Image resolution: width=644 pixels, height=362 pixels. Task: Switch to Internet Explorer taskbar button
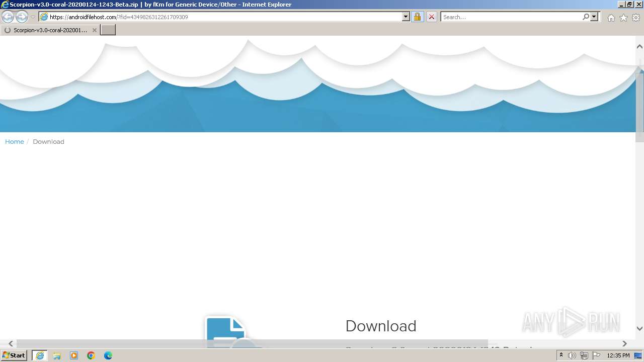click(x=40, y=355)
